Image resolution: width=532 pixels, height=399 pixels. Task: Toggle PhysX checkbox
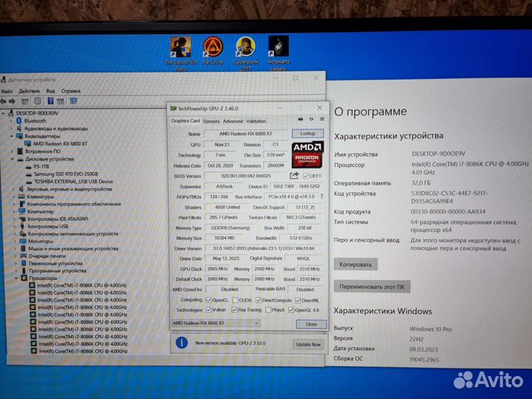click(268, 310)
